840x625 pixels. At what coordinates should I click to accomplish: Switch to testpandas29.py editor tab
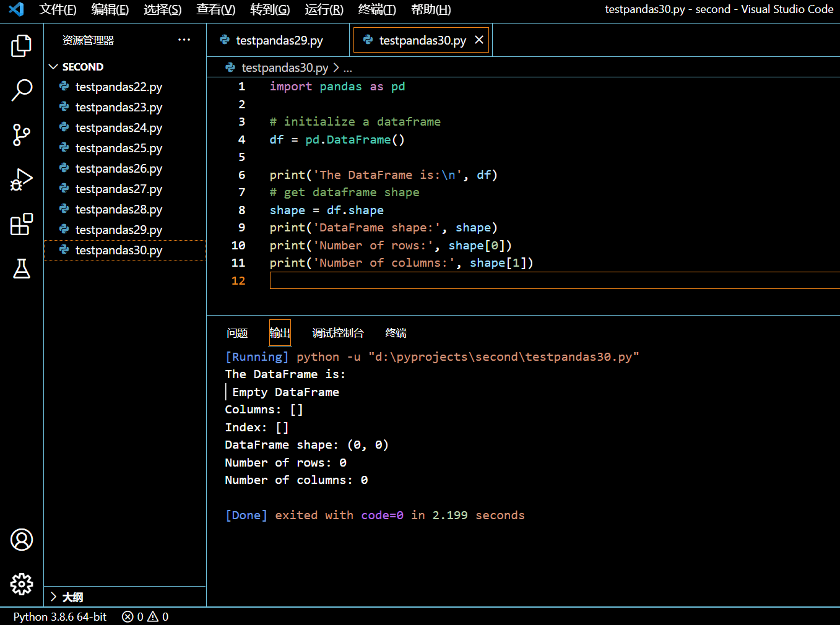point(279,40)
